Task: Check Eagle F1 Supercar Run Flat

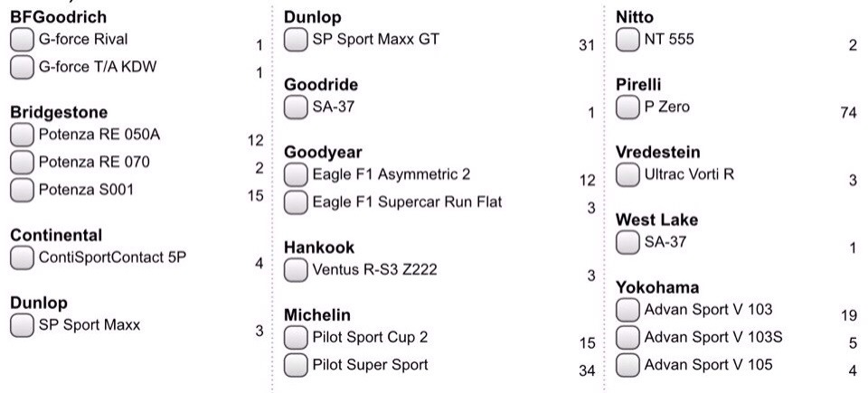Action: [297, 202]
